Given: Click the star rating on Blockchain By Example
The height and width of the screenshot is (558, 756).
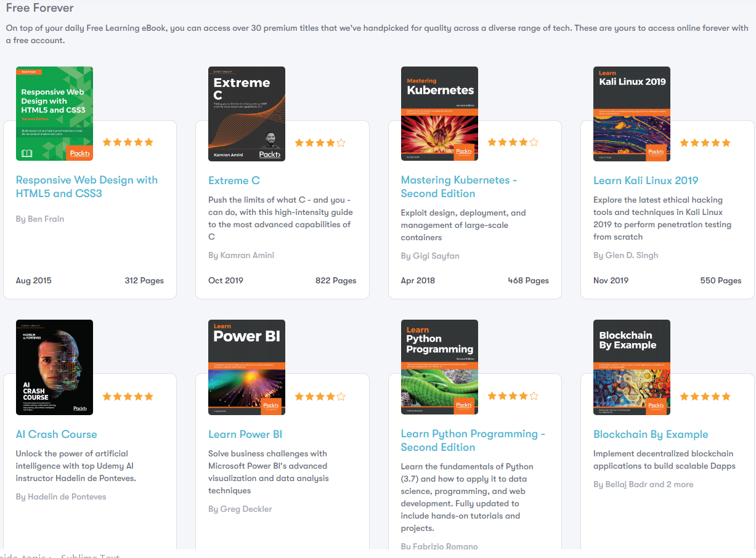Looking at the screenshot, I should point(705,397).
